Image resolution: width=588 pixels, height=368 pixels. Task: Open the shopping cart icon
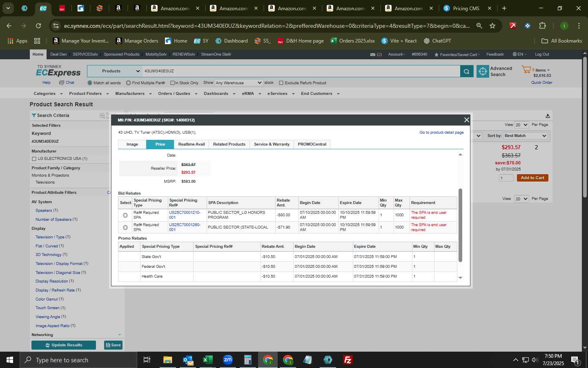[526, 70]
